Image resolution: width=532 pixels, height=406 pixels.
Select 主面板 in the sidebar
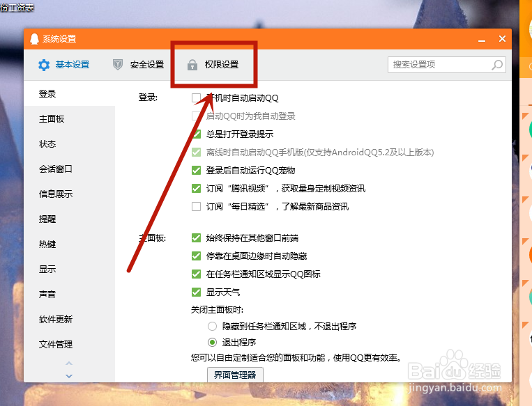pyautogui.click(x=70, y=118)
